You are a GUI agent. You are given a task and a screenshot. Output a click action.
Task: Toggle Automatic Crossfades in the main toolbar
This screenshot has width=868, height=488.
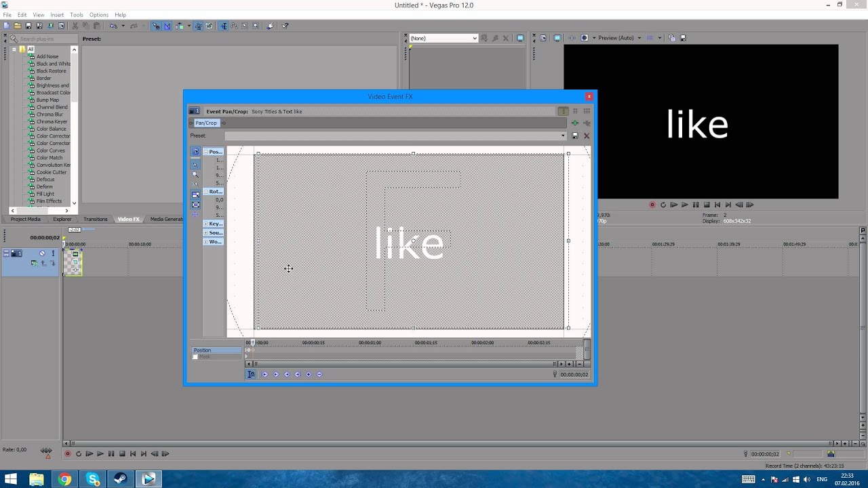pyautogui.click(x=167, y=26)
